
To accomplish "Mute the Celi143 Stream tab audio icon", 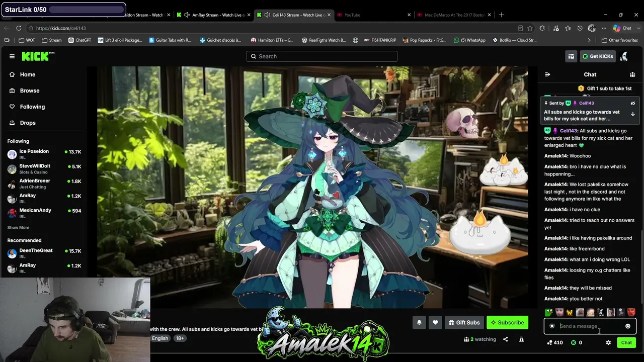I will (x=267, y=15).
